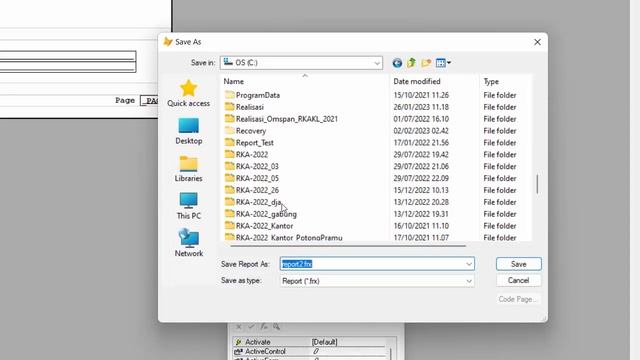Click the vertical scrollbar thumb in file list

537,184
